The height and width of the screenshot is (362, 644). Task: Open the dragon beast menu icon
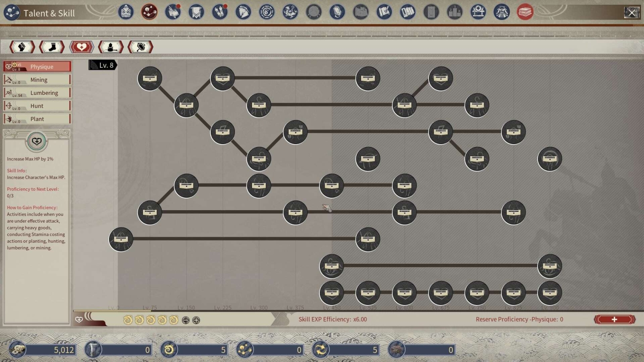(290, 12)
